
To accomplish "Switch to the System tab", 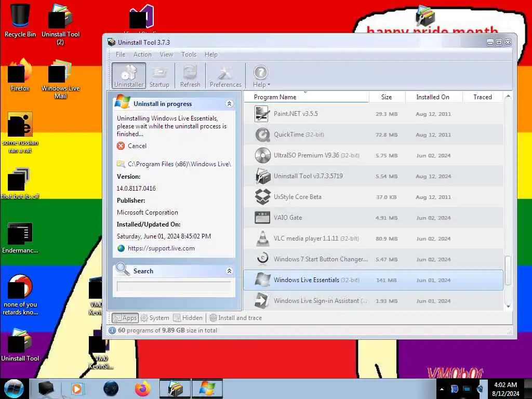I will 155,318.
